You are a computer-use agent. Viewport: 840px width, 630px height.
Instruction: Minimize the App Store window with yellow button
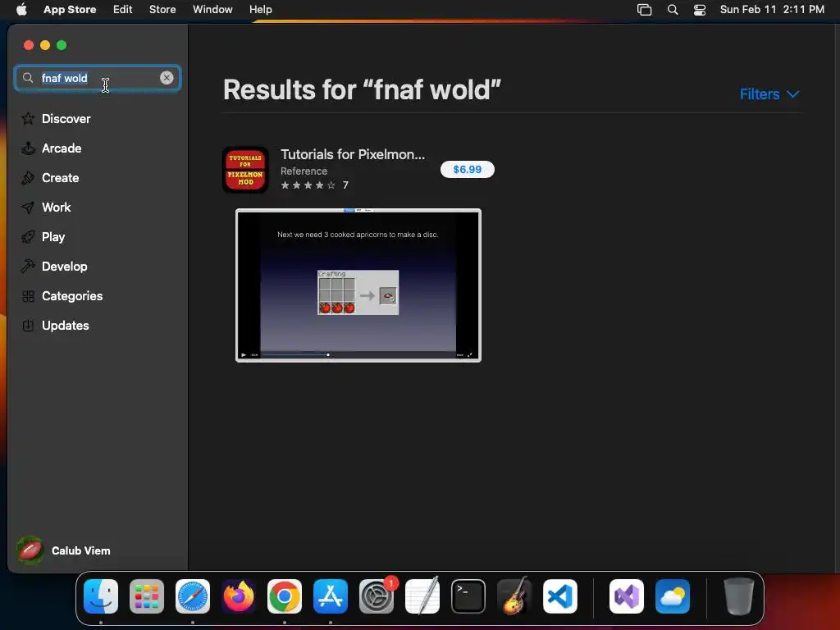pos(45,46)
